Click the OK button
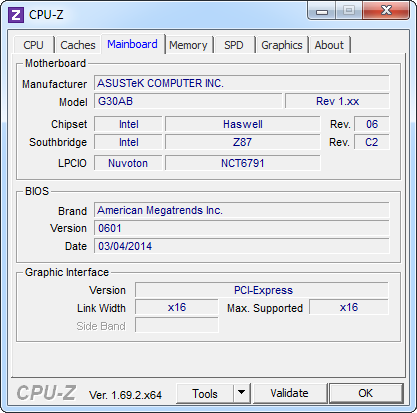The image size is (417, 413). click(366, 393)
